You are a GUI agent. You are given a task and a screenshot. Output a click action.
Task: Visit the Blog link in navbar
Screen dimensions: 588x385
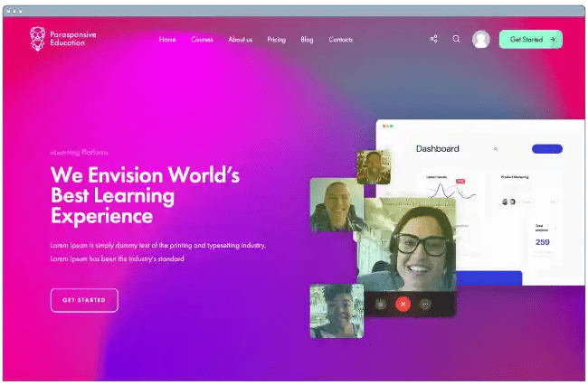click(307, 40)
